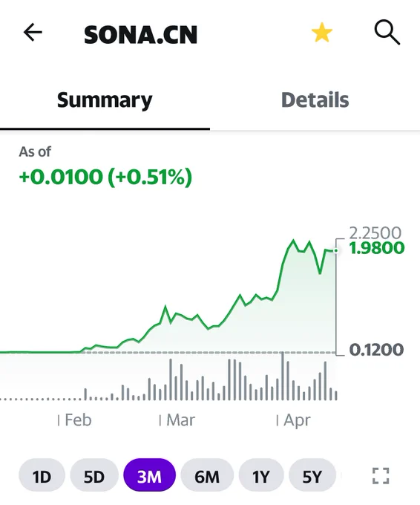Tap the Mar marker on time axis
This screenshot has height=505, width=420.
coord(180,420)
